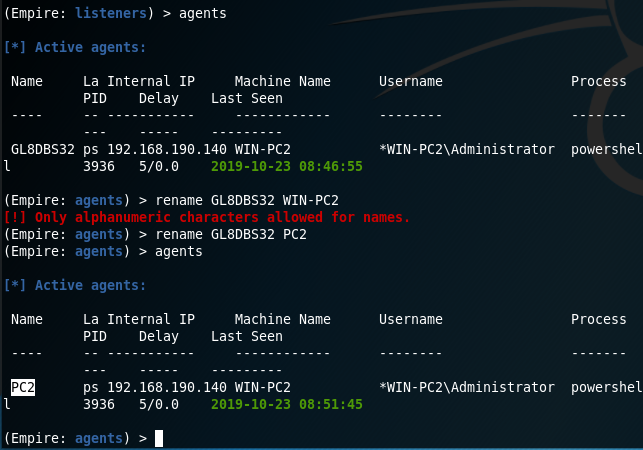643x450 pixels.
Task: Click the red alphanumeric characters error message
Action: [x=207, y=217]
